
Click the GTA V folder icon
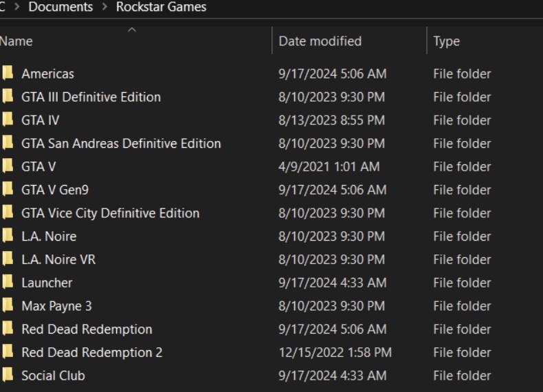(8, 166)
